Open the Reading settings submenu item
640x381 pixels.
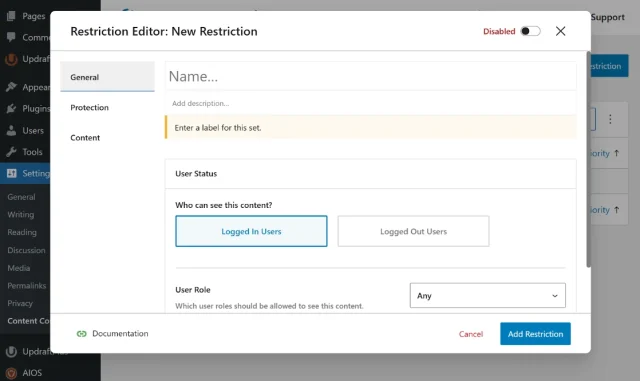(22, 232)
